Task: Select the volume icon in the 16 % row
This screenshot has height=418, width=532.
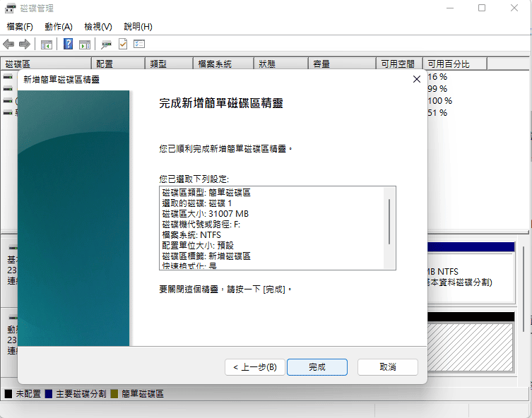Action: [8, 77]
